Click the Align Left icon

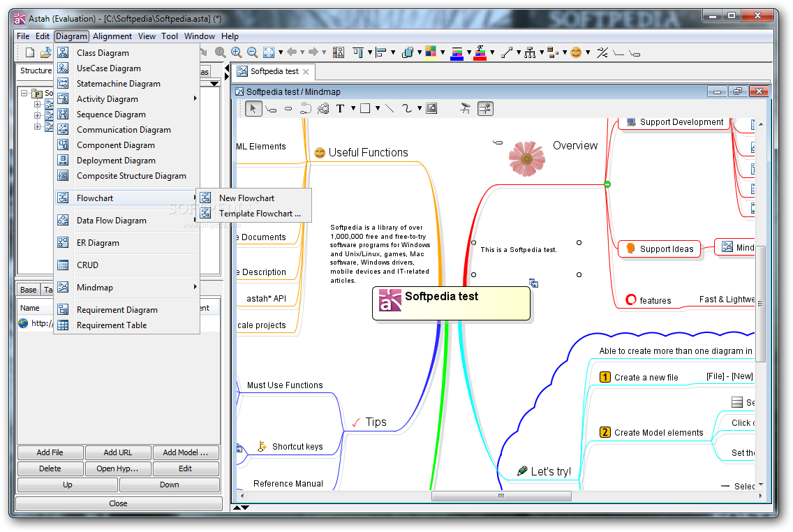coord(381,52)
